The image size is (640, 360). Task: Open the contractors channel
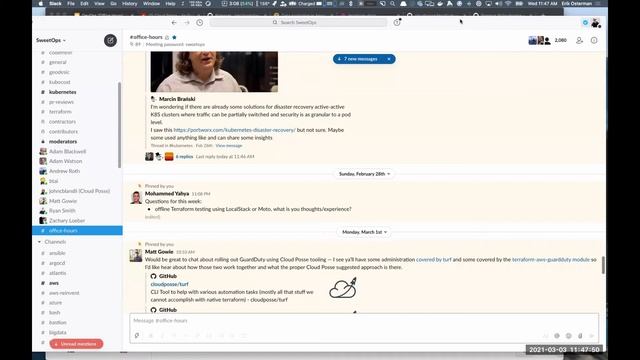coord(62,122)
